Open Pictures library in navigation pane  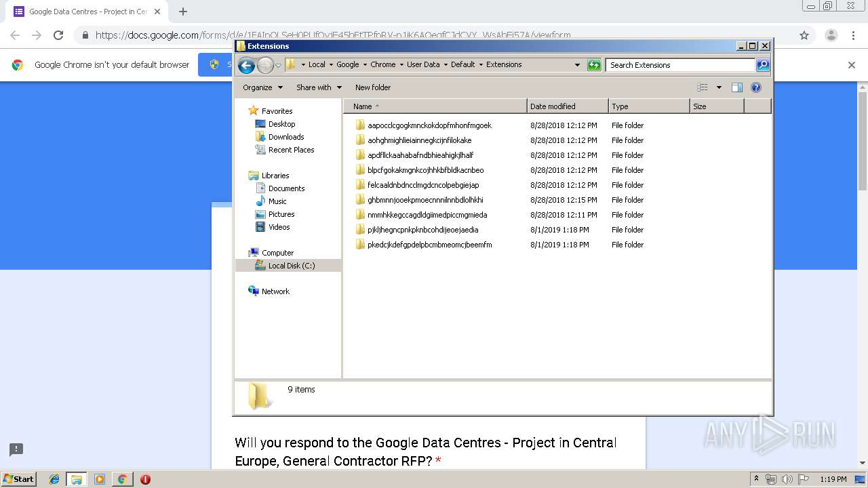(x=281, y=214)
